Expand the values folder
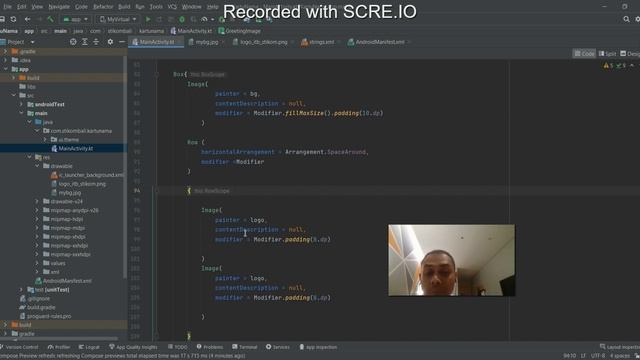 [x=37, y=263]
